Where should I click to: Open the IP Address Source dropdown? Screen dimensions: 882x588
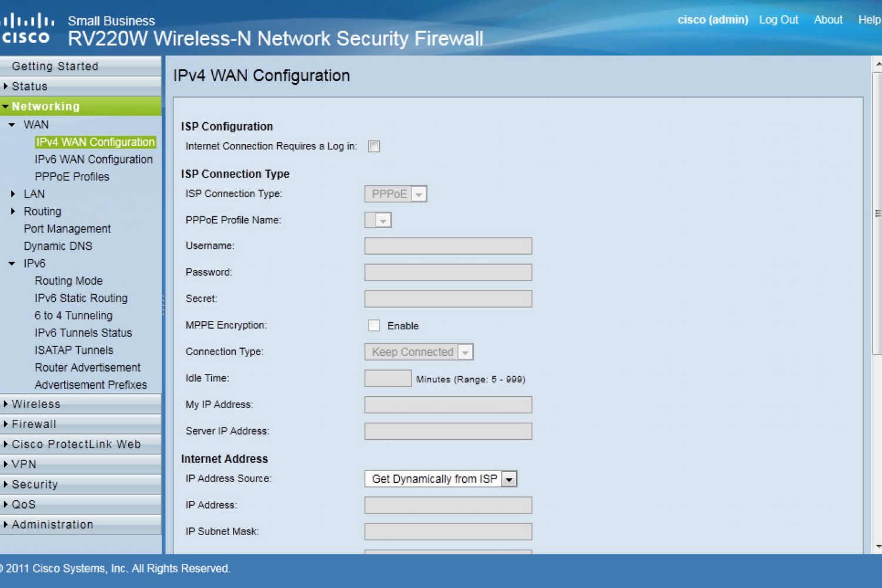pos(440,479)
